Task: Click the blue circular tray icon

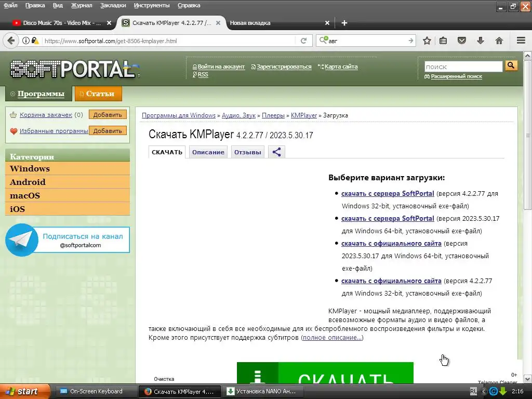Action: coord(494,391)
